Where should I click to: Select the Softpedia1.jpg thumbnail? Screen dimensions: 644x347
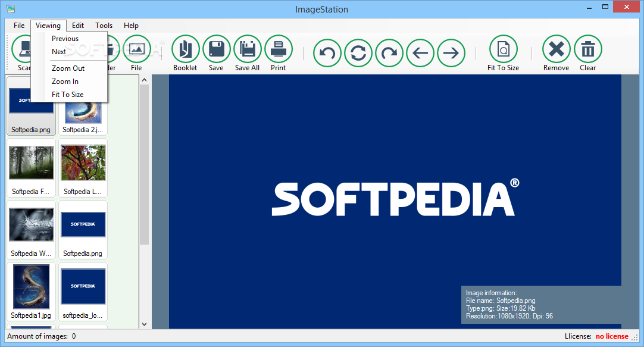pos(31,292)
